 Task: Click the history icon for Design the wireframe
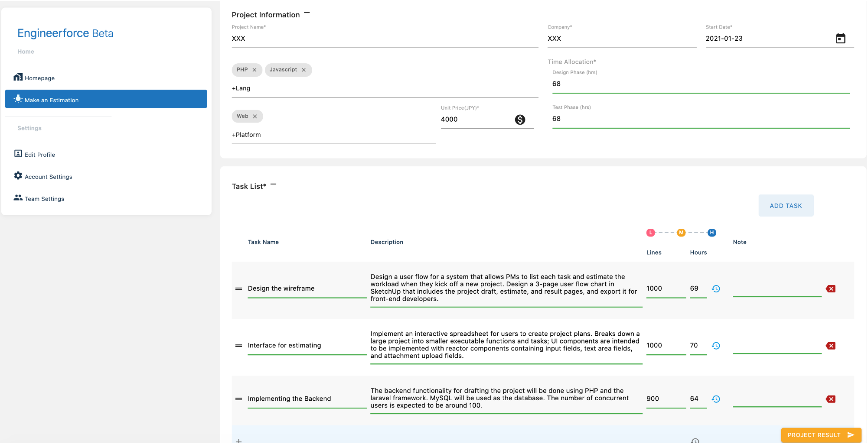tap(716, 288)
